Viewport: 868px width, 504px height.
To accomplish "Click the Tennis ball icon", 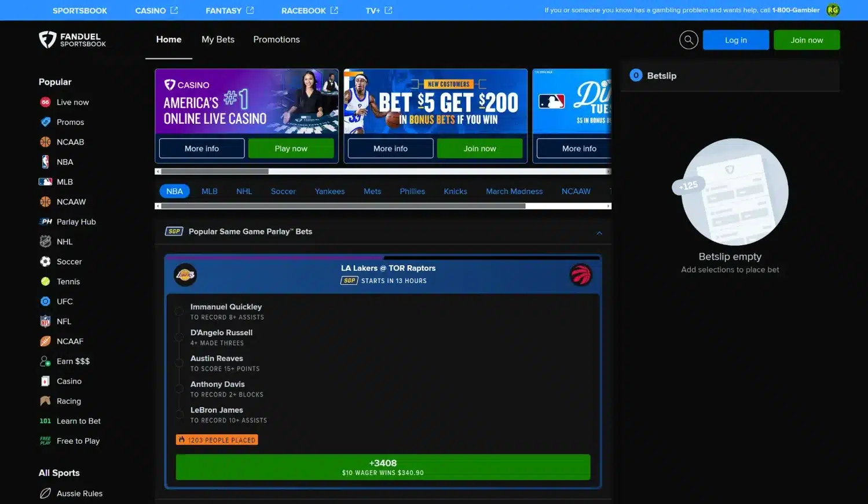I will (45, 282).
